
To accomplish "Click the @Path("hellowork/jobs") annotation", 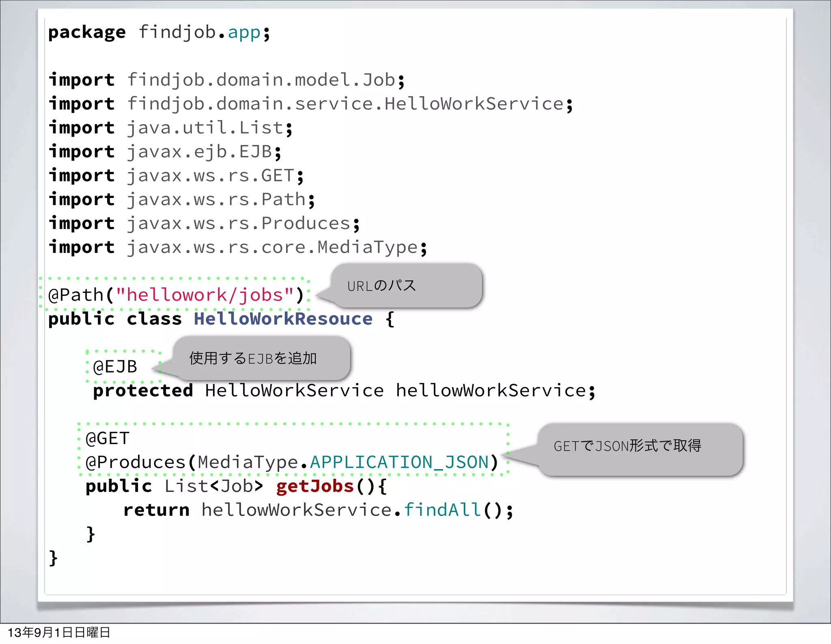I will pos(176,295).
